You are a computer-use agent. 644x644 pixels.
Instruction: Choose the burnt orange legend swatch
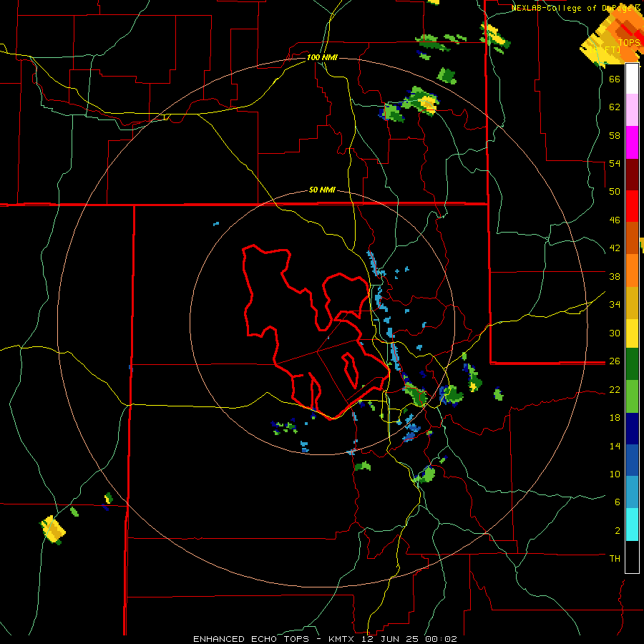pos(632,238)
